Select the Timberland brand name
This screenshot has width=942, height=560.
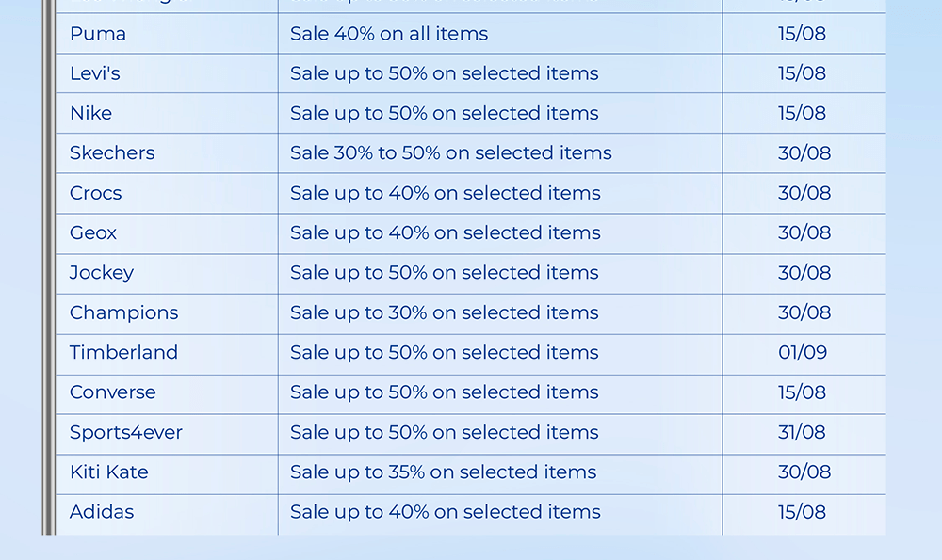[x=123, y=352]
